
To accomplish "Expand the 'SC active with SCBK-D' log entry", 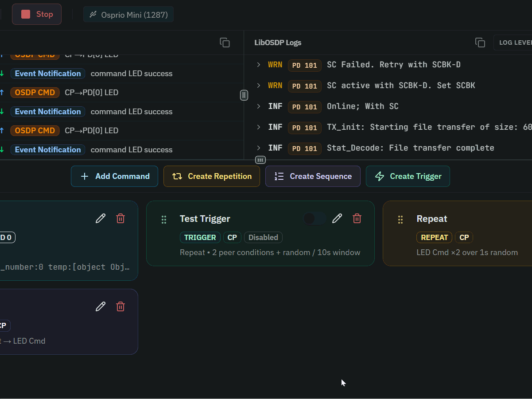I will (259, 85).
